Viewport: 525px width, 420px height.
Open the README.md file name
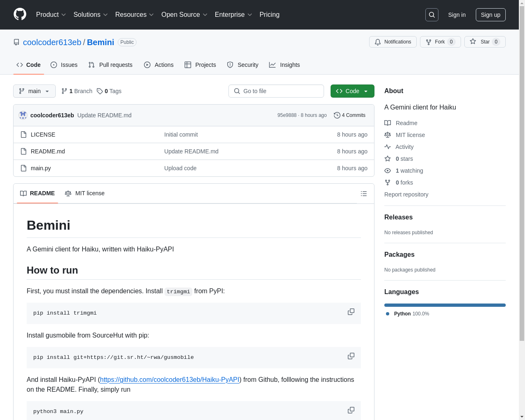pos(48,151)
